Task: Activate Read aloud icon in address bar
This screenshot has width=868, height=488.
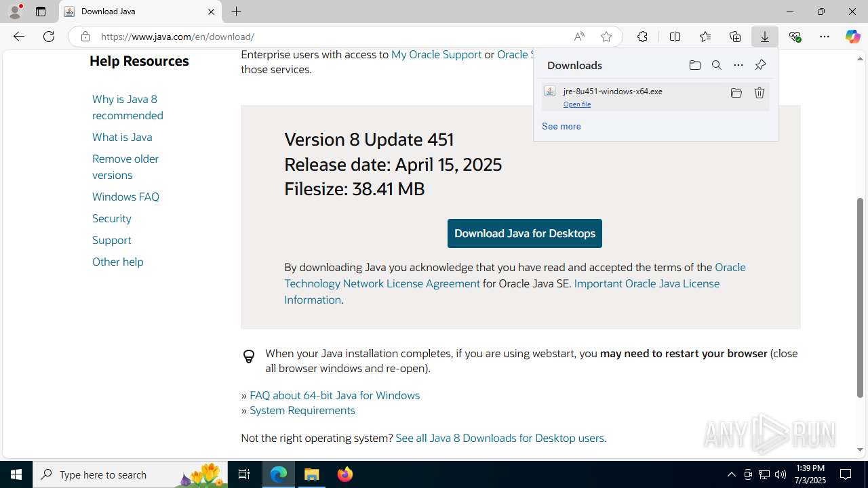Action: (x=579, y=37)
